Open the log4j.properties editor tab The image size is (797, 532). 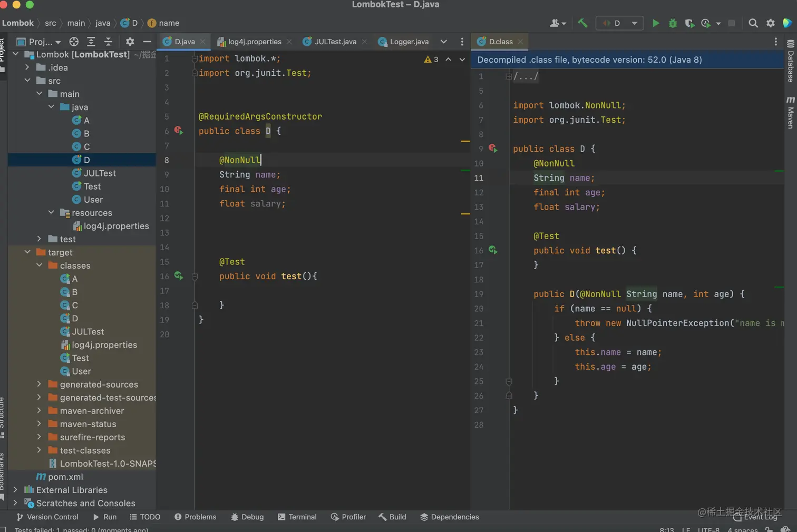pos(254,42)
